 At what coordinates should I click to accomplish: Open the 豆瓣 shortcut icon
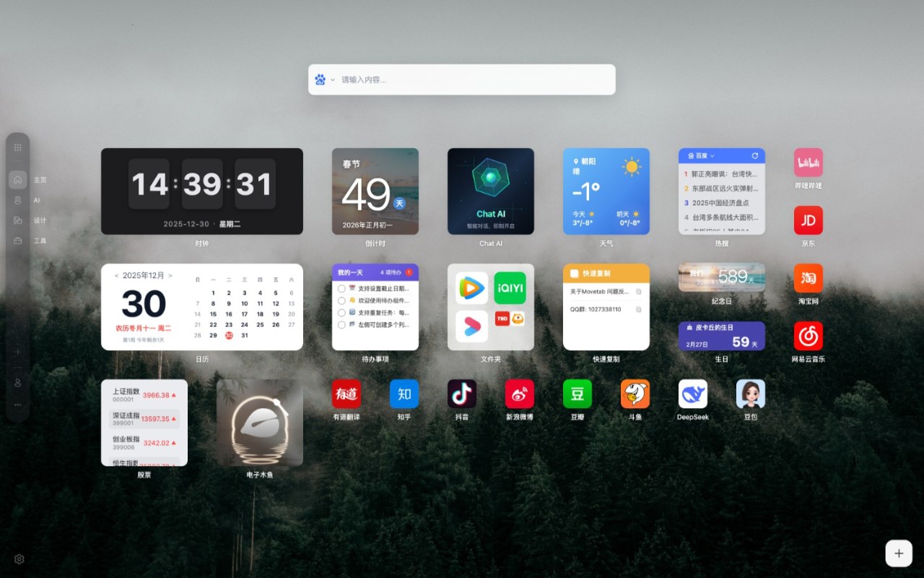(577, 394)
